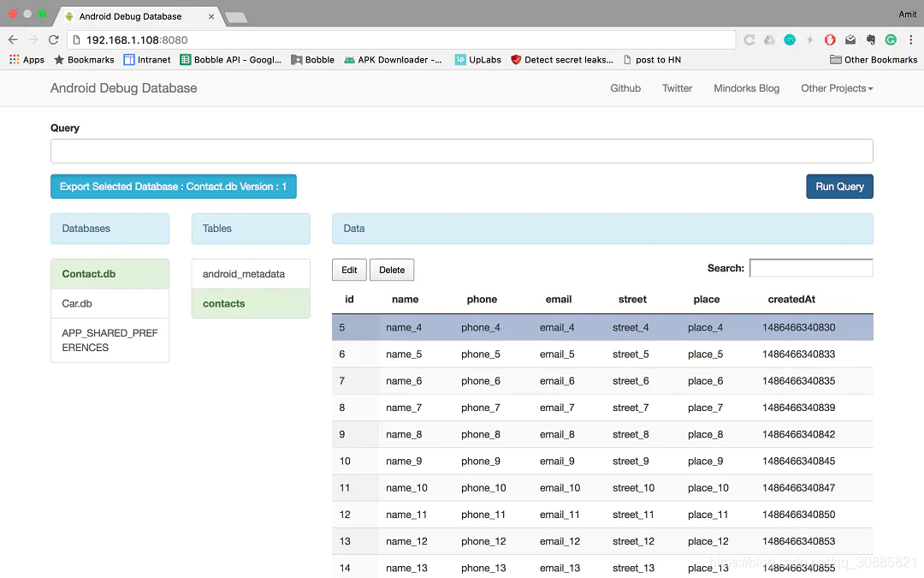Reload the page with refresh icon
Viewport: 924px width, 578px height.
[54, 39]
